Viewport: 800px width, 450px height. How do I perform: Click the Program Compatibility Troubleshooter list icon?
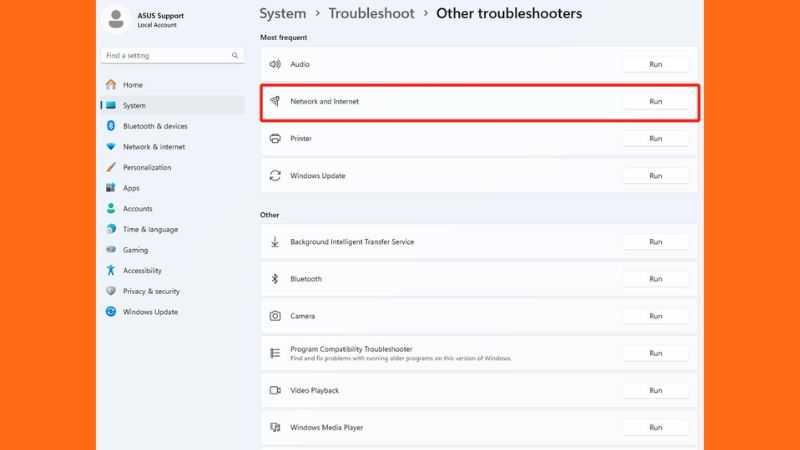pyautogui.click(x=275, y=353)
